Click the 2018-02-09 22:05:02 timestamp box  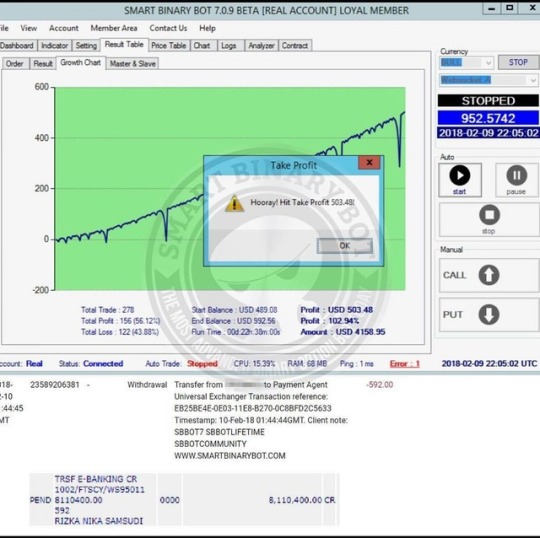(488, 133)
